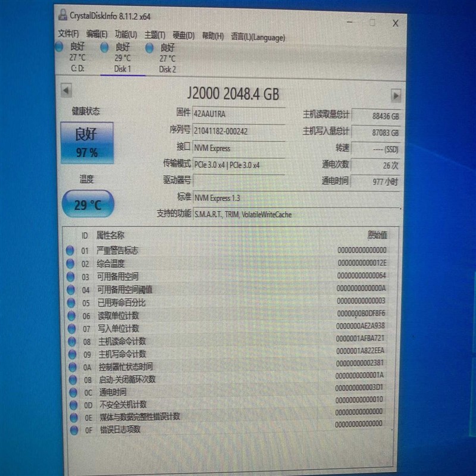Open the 硬盘(D) menu
Screen dimensions: 476x476
click(183, 36)
